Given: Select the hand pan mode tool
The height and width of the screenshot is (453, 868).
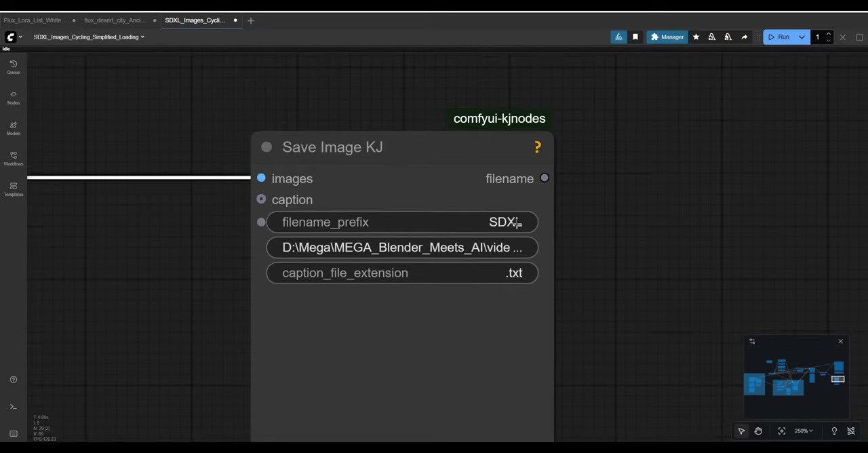Looking at the screenshot, I should (x=758, y=431).
